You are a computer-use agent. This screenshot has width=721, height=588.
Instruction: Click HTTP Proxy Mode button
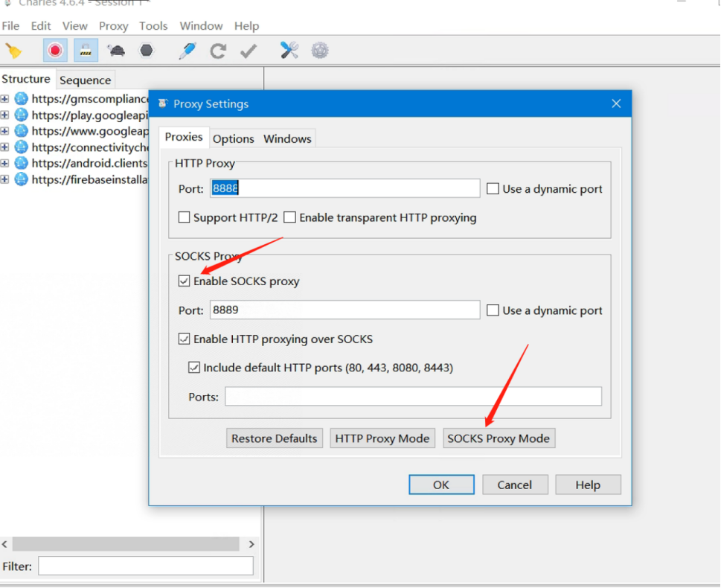(382, 438)
